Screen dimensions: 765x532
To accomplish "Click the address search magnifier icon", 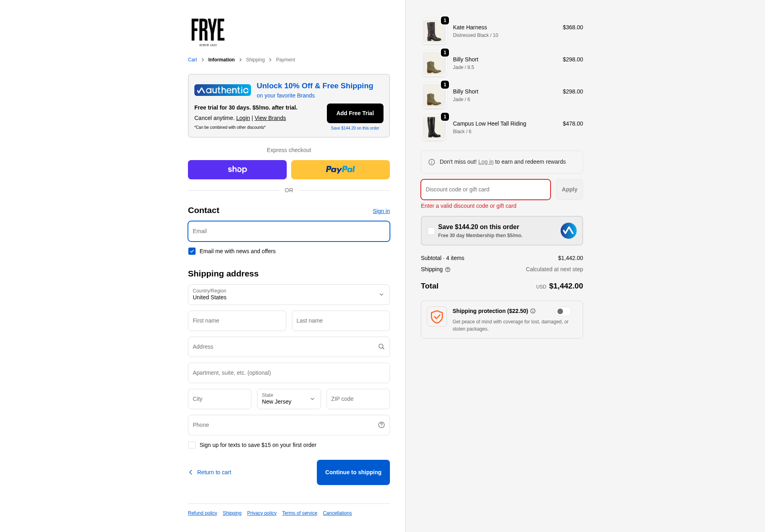I will point(381,347).
